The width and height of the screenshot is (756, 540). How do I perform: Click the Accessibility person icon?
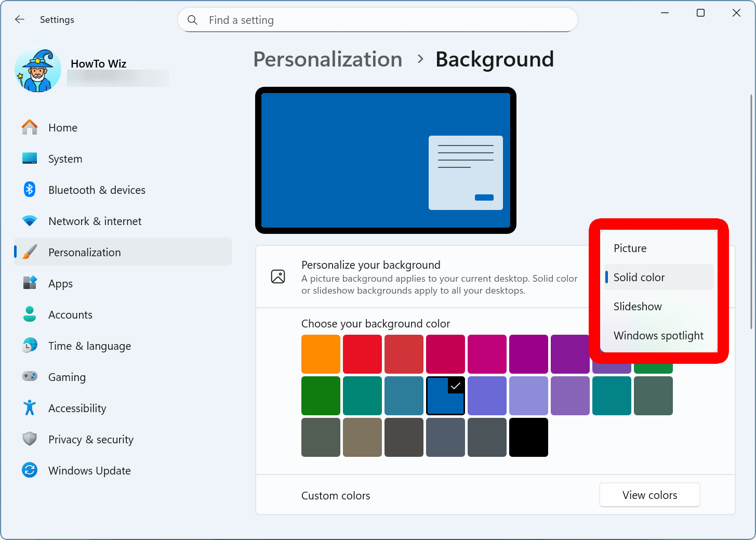click(x=30, y=408)
